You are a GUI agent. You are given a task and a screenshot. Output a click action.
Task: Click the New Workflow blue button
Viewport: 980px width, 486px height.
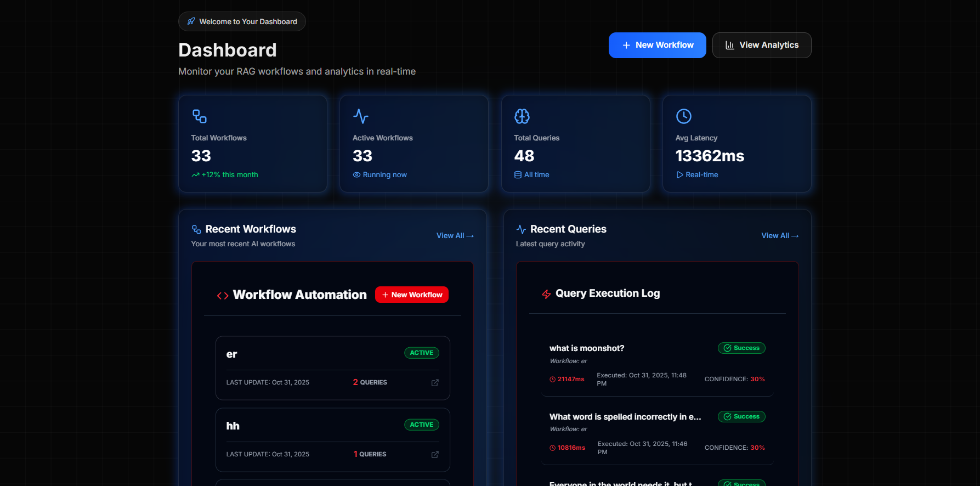[x=657, y=45]
